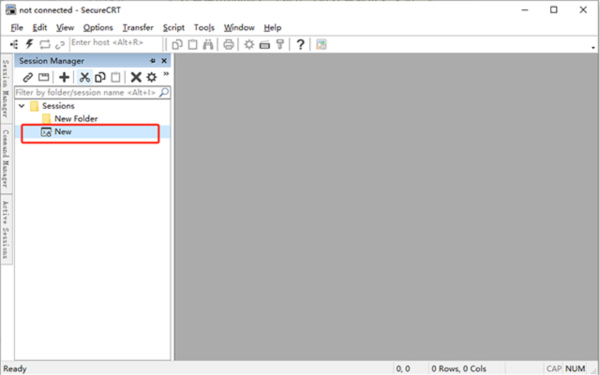Open the Script menu

pyautogui.click(x=174, y=28)
